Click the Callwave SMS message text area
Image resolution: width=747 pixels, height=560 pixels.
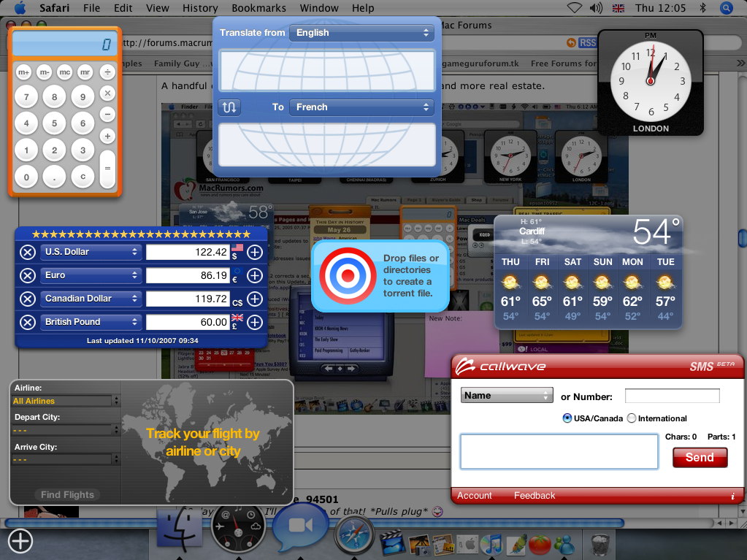click(559, 451)
